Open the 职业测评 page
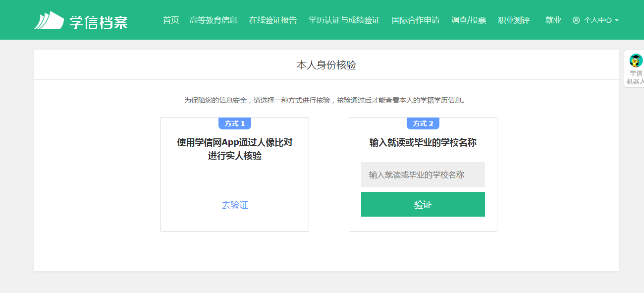 click(x=514, y=20)
